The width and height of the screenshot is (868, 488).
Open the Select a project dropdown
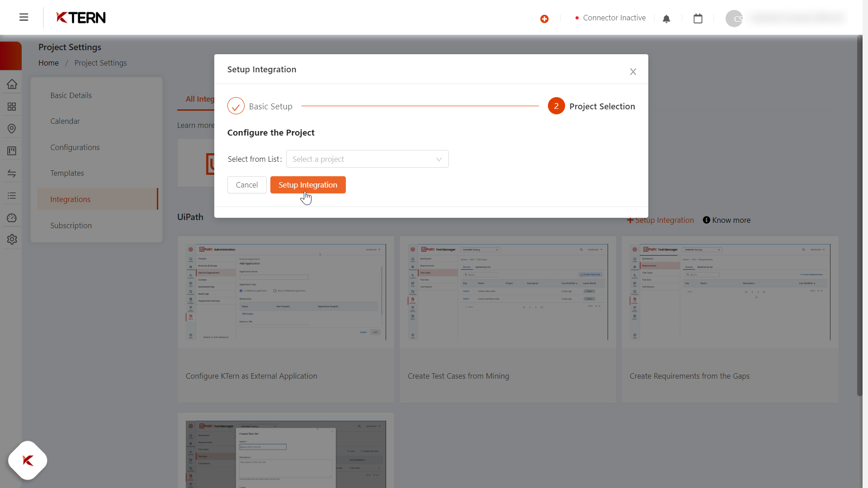coord(367,159)
